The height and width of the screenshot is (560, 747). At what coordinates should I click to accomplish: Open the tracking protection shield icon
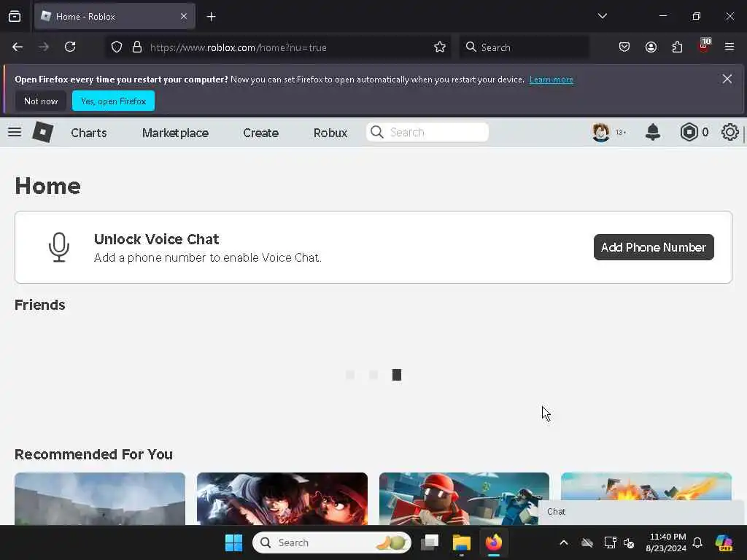117,47
